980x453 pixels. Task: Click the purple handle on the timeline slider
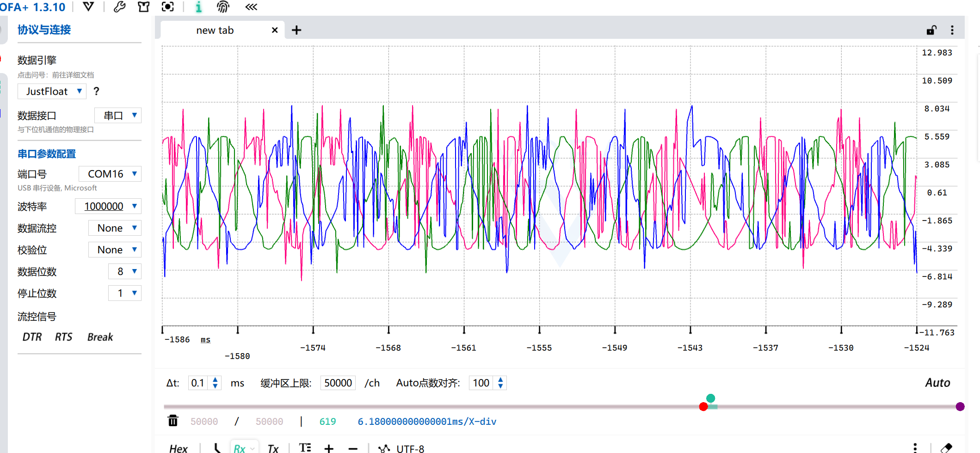[x=960, y=407]
